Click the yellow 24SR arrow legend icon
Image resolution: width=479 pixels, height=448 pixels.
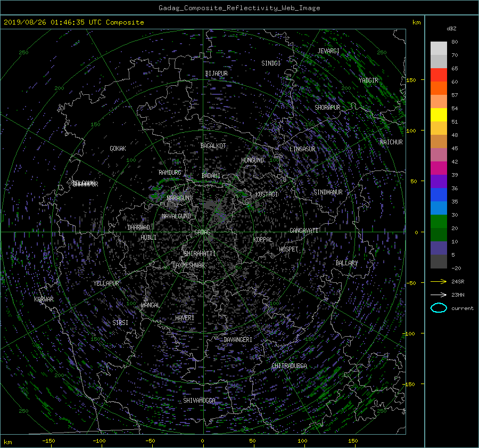[439, 281]
